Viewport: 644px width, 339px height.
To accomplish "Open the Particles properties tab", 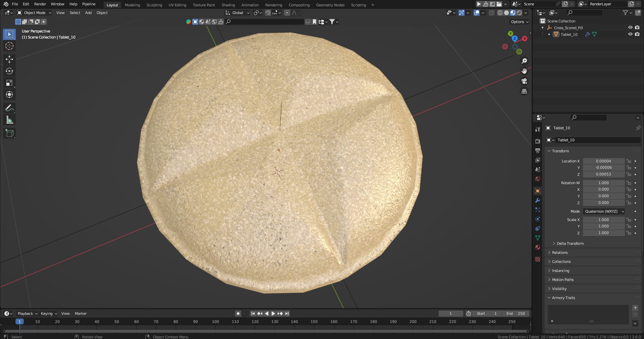I will pos(538,210).
